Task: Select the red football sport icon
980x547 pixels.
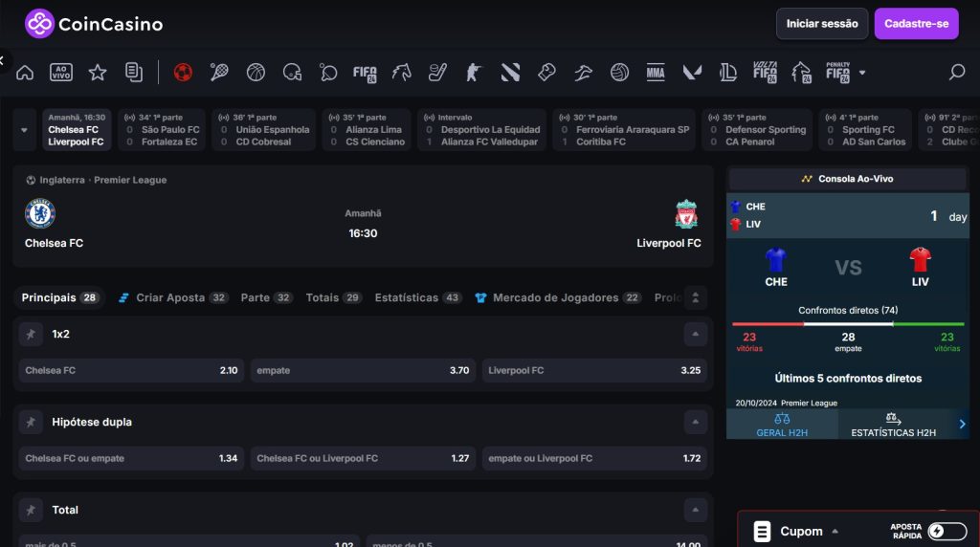Action: tap(183, 73)
